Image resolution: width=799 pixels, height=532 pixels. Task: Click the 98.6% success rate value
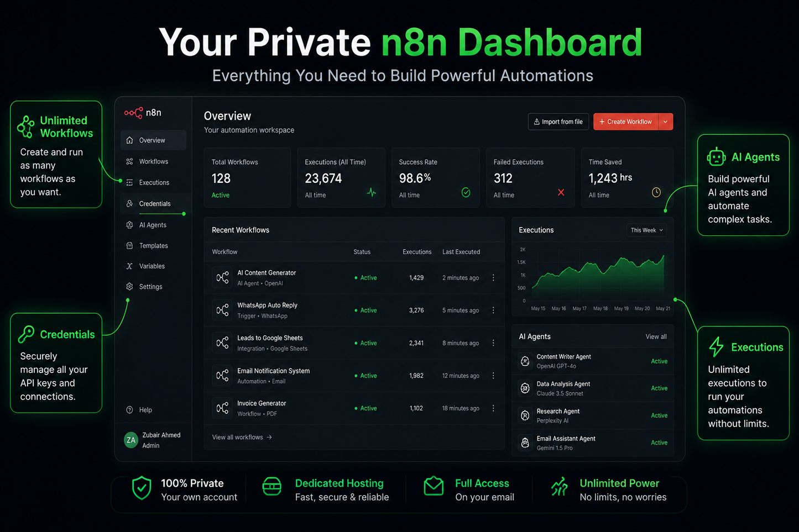(x=415, y=178)
